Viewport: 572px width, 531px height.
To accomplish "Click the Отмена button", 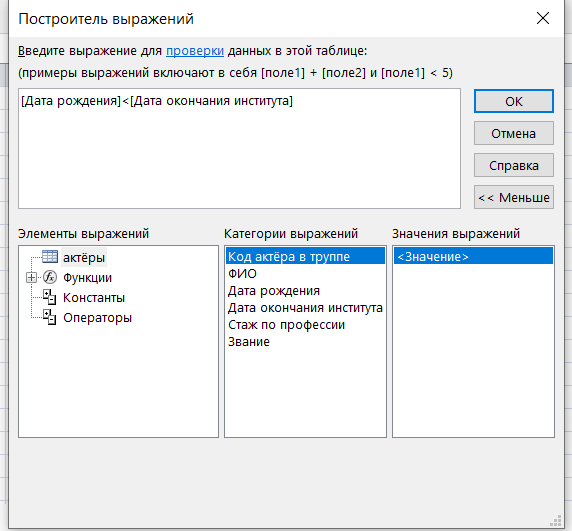I will click(514, 133).
